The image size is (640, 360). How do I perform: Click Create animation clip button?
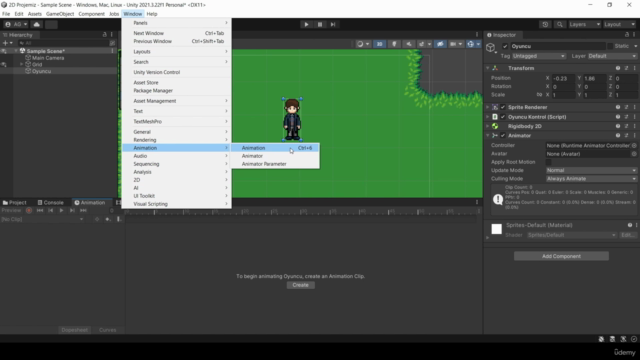[300, 285]
